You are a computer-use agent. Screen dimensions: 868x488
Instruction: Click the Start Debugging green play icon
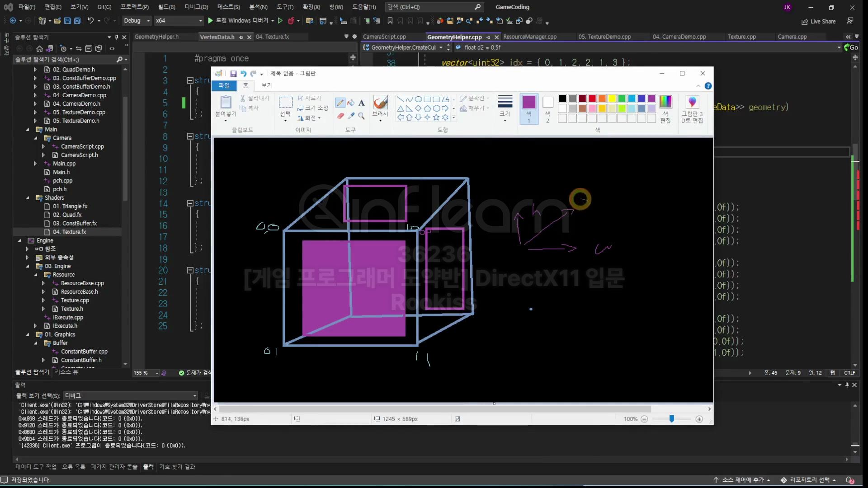(210, 21)
